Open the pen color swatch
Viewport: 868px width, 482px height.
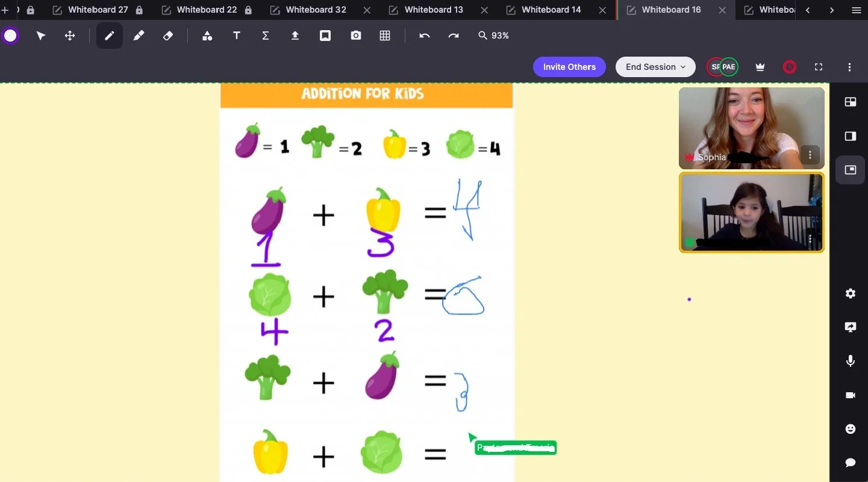[10, 36]
